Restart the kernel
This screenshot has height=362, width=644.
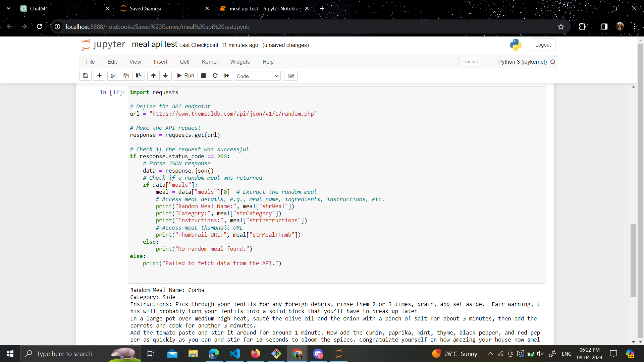click(215, 76)
